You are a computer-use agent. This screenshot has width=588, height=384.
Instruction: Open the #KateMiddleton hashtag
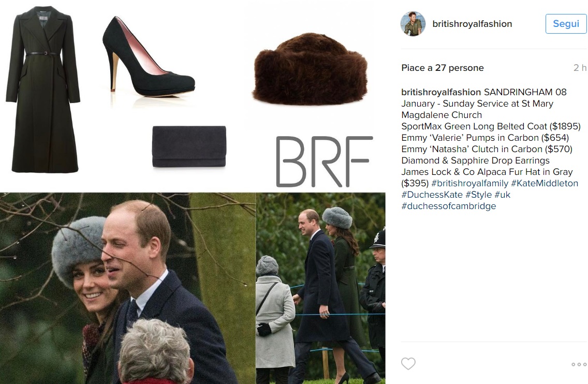tap(545, 183)
